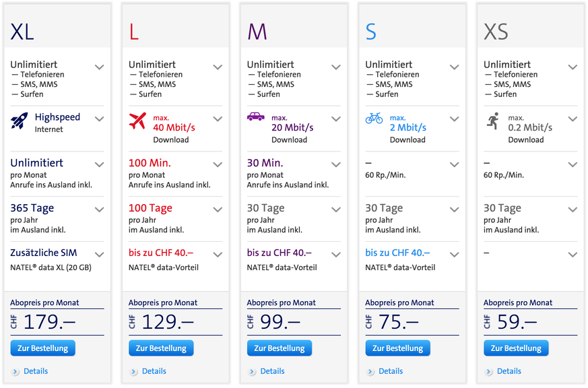Expand Unlimitiert section in XL plan
Screen dimensions: 588x388
(x=100, y=67)
